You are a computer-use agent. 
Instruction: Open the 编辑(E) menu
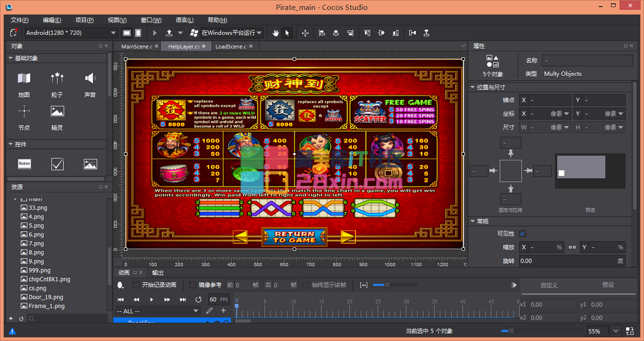(52, 20)
